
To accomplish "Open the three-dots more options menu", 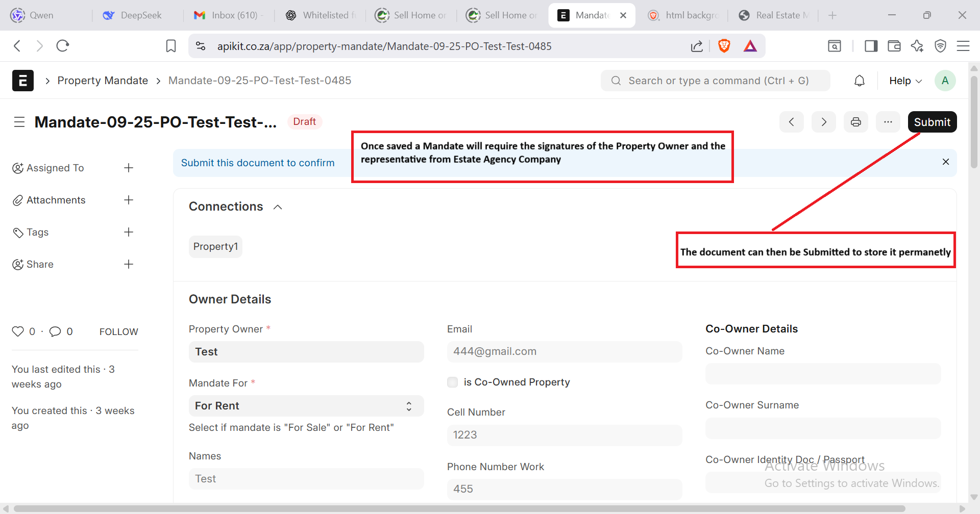I will [x=888, y=122].
